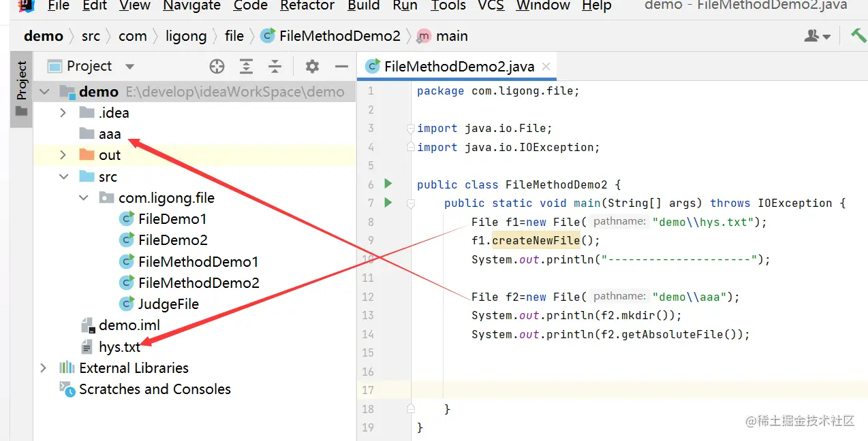
Task: Click the src folder icon
Action: [x=87, y=177]
